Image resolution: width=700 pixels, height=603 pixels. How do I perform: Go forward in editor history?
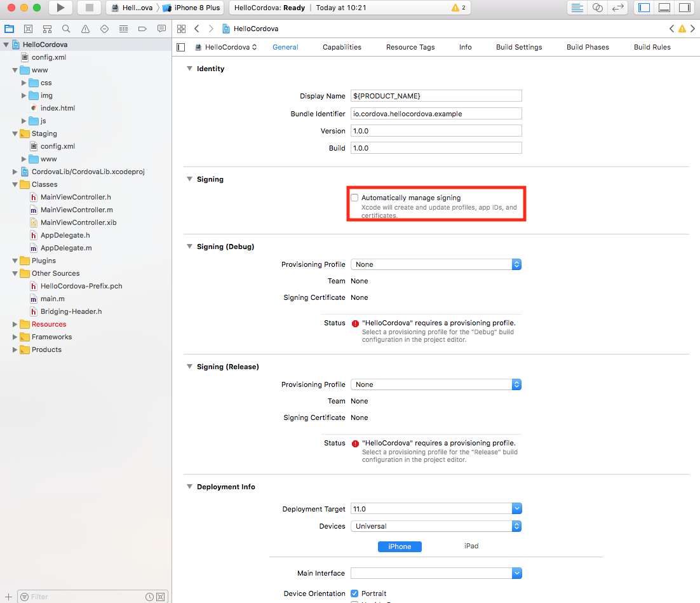[211, 29]
